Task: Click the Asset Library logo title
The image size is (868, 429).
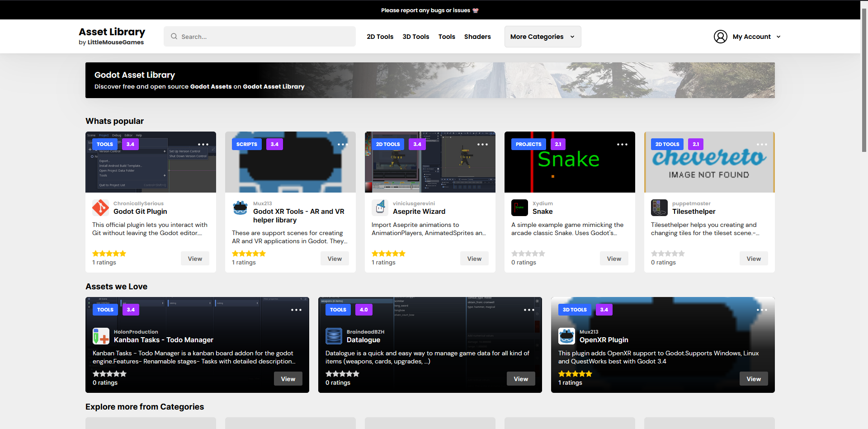Action: (x=112, y=32)
